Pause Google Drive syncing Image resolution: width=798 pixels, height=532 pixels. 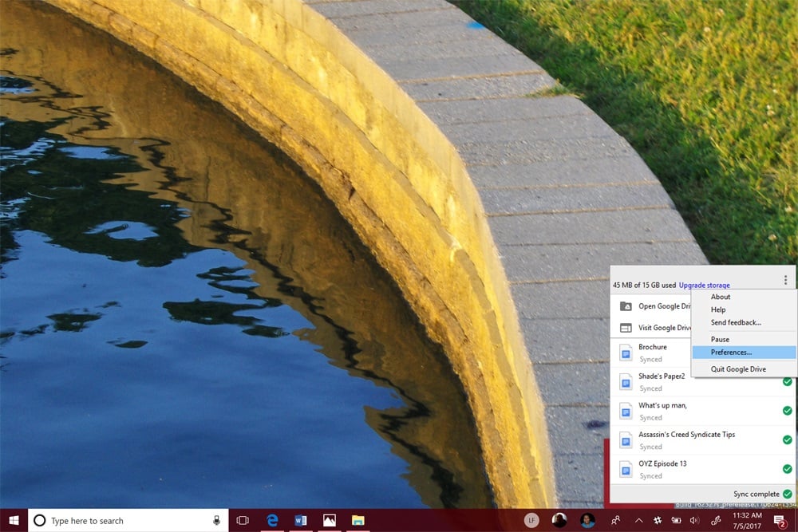coord(721,339)
